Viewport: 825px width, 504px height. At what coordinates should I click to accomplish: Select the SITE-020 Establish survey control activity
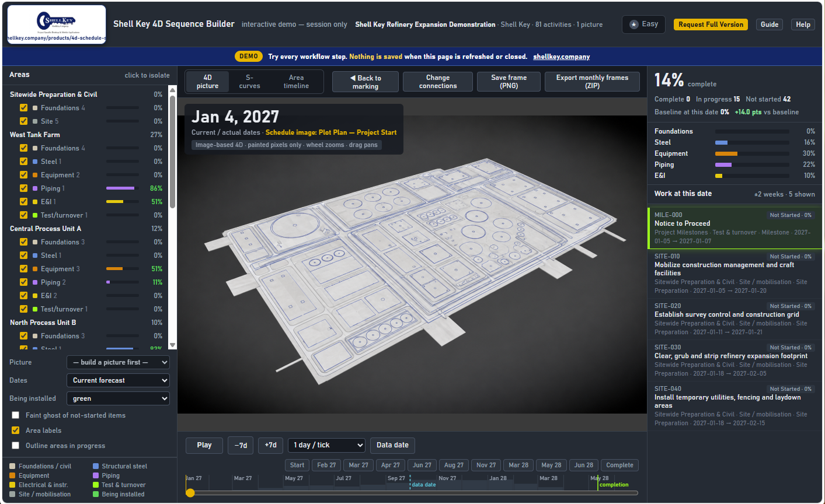click(735, 319)
